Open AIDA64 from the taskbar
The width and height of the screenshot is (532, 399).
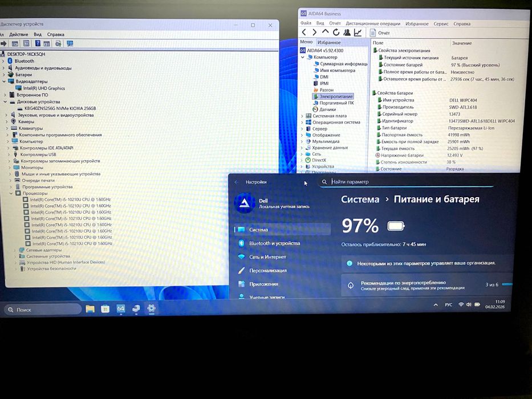coord(121,308)
